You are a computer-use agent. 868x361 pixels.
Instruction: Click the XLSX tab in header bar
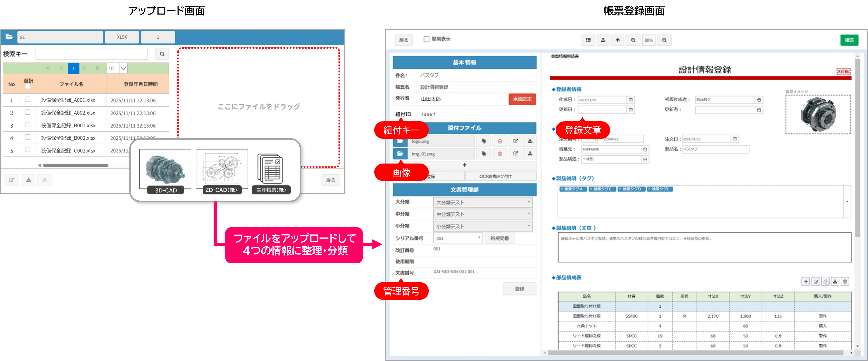122,37
